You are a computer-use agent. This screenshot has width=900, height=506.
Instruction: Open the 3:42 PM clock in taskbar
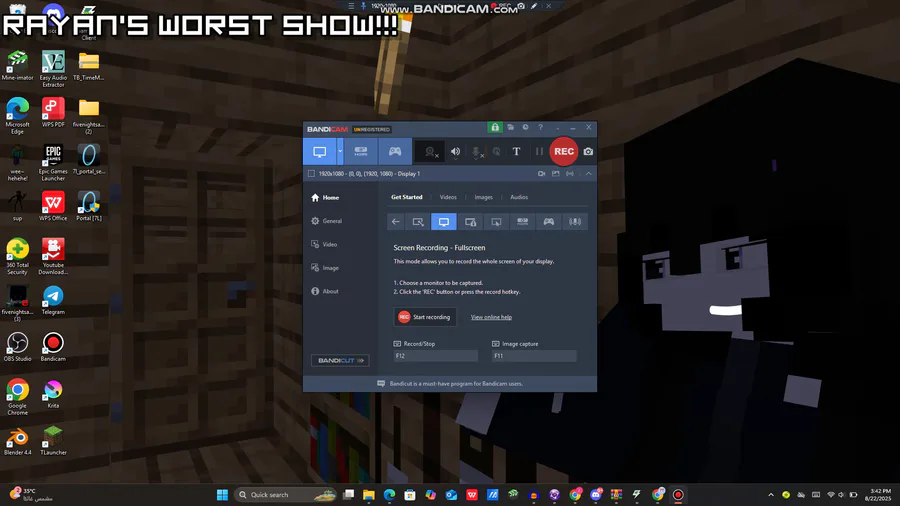880,495
